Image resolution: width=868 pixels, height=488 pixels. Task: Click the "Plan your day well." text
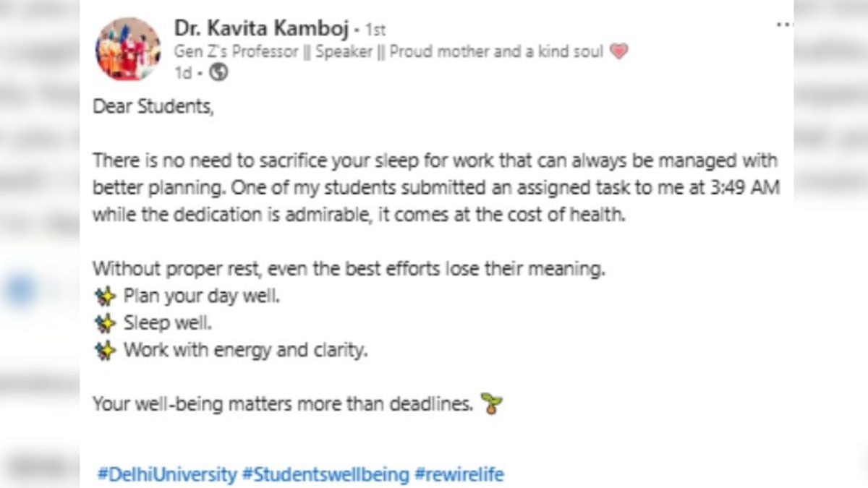tap(200, 296)
